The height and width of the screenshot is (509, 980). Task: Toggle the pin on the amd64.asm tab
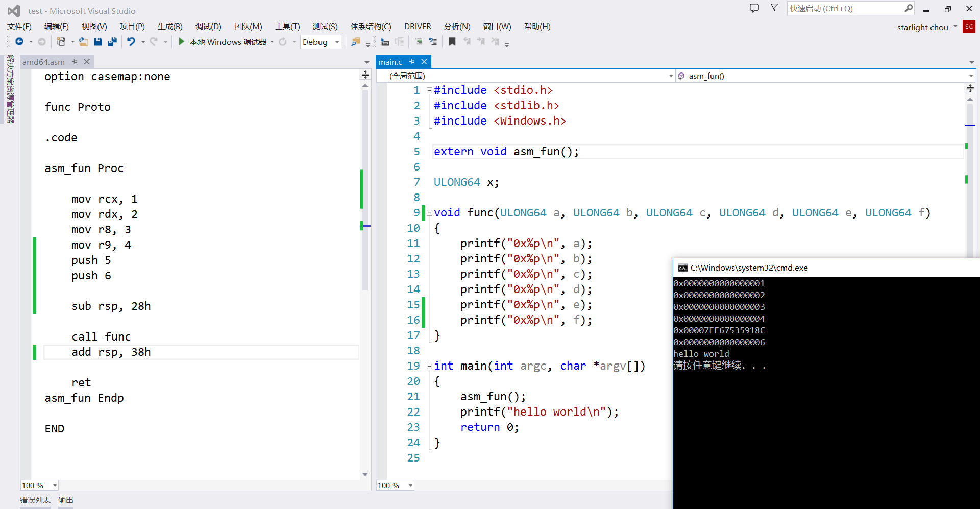[x=75, y=62]
